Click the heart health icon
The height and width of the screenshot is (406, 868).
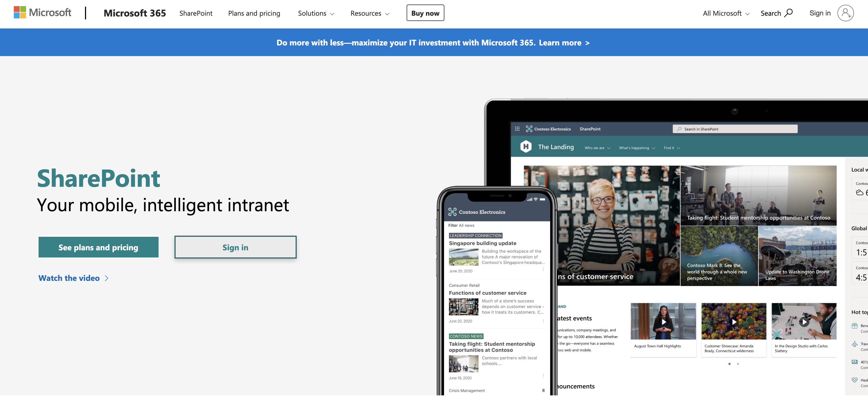(x=854, y=380)
